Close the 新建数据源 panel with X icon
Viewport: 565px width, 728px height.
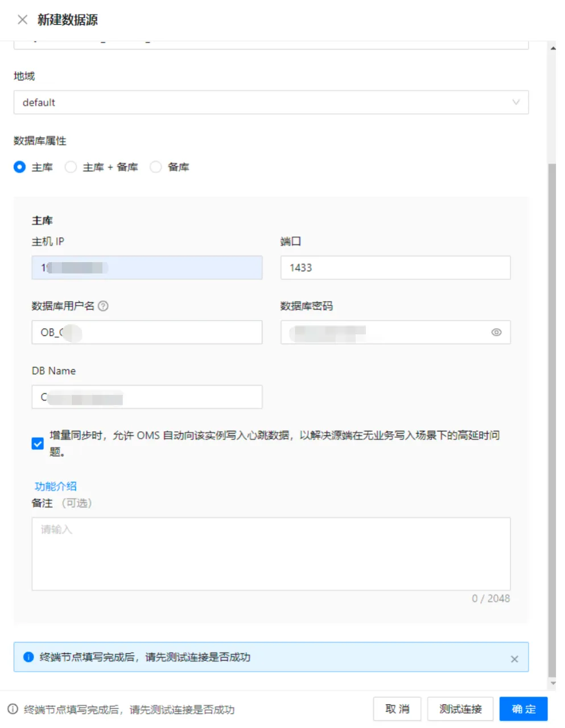[x=22, y=20]
